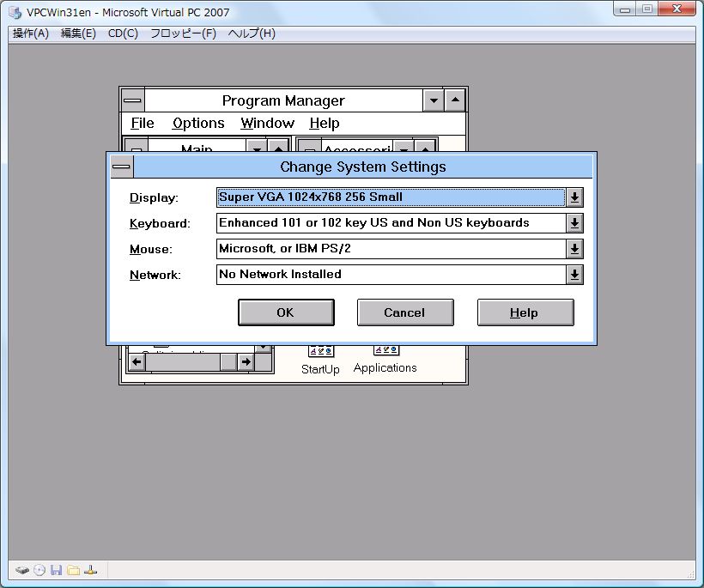Click the Enhanced 101 or 102 key keyboard field
Image resolution: width=704 pixels, height=588 pixels.
coord(391,223)
